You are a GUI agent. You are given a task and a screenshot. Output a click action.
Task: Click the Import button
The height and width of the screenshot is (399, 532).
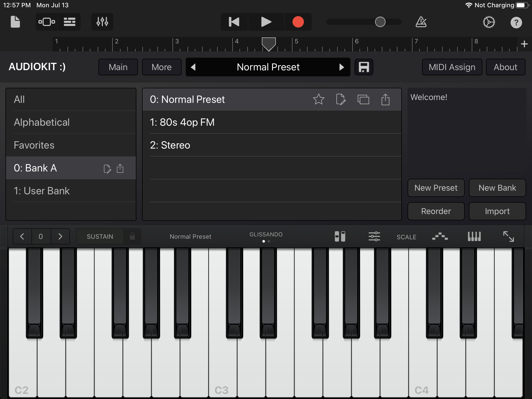click(497, 211)
